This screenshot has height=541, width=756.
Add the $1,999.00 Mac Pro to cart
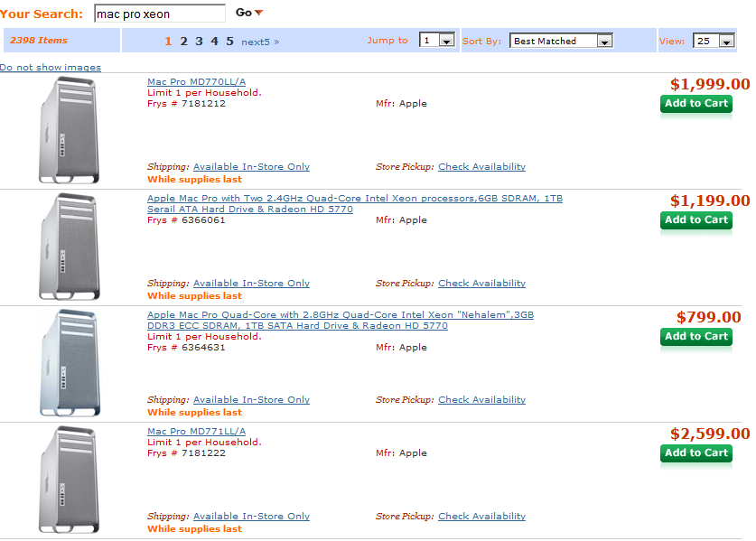click(696, 104)
